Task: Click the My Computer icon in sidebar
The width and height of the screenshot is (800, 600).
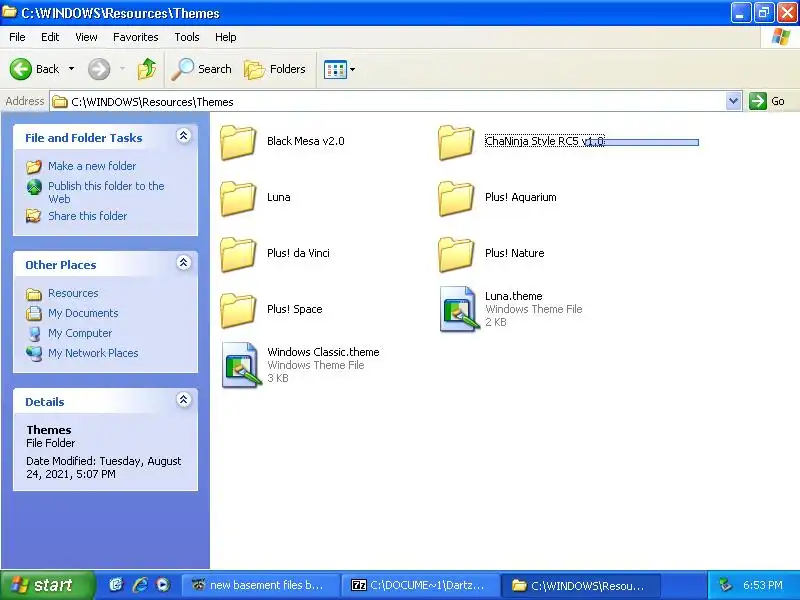Action: [34, 334]
